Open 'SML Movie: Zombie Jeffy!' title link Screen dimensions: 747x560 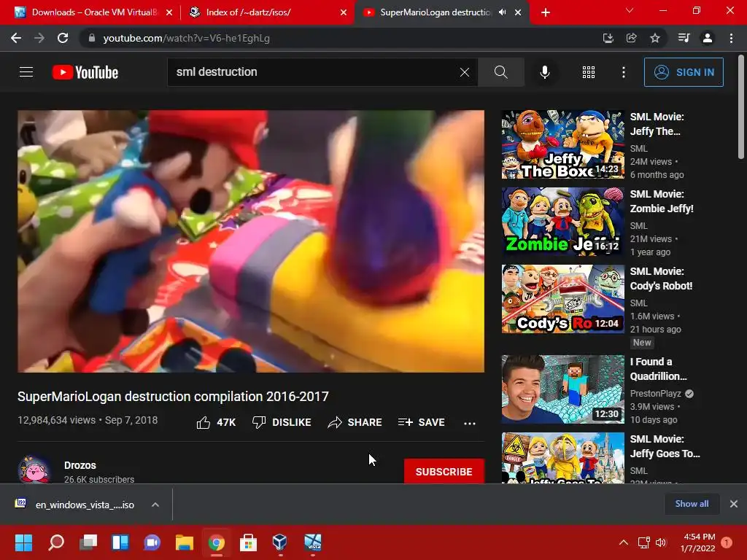pyautogui.click(x=662, y=201)
